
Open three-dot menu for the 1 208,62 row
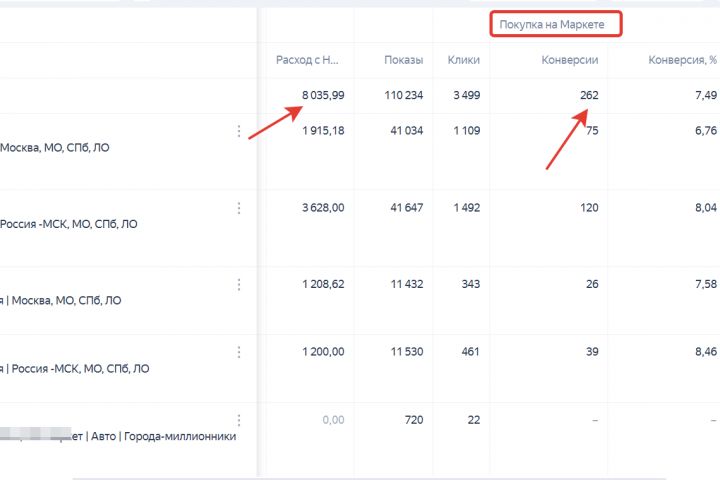[x=239, y=285]
